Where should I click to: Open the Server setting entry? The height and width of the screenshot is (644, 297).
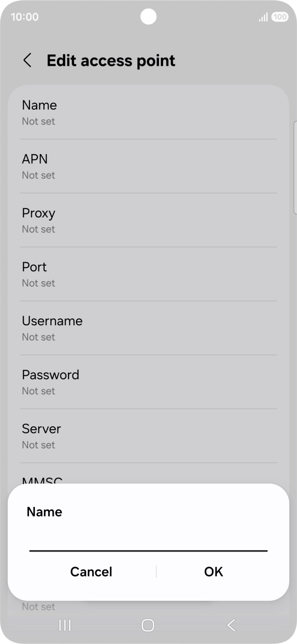[x=148, y=436]
